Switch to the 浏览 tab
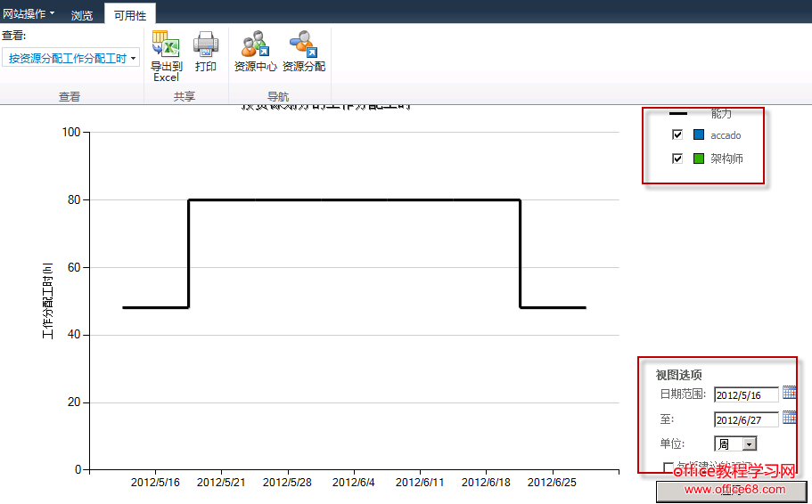Image resolution: width=812 pixels, height=504 pixels. pyautogui.click(x=82, y=15)
